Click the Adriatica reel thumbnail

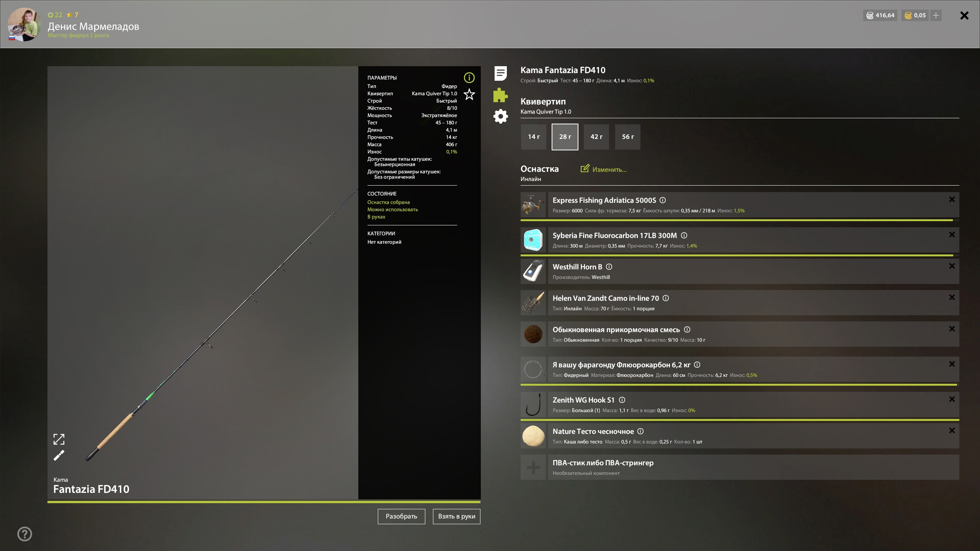(x=533, y=205)
